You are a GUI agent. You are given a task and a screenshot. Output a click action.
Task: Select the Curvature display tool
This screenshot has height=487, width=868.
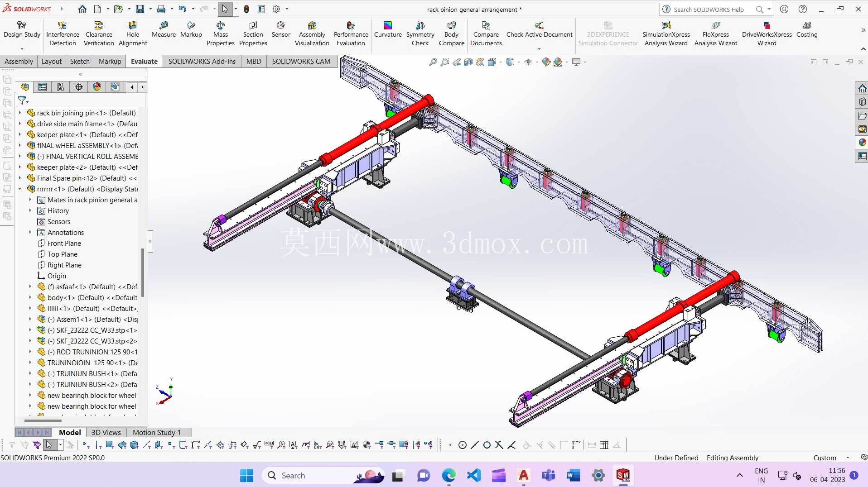tap(388, 30)
